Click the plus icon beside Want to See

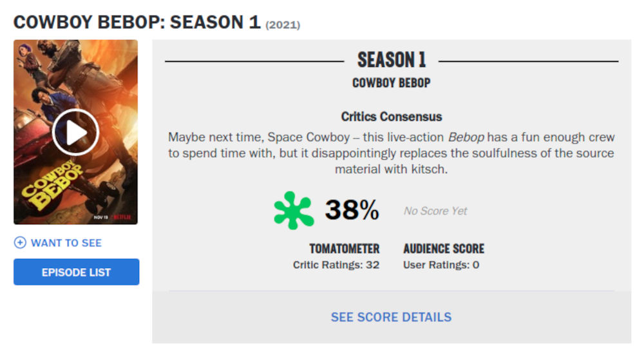[x=20, y=243]
